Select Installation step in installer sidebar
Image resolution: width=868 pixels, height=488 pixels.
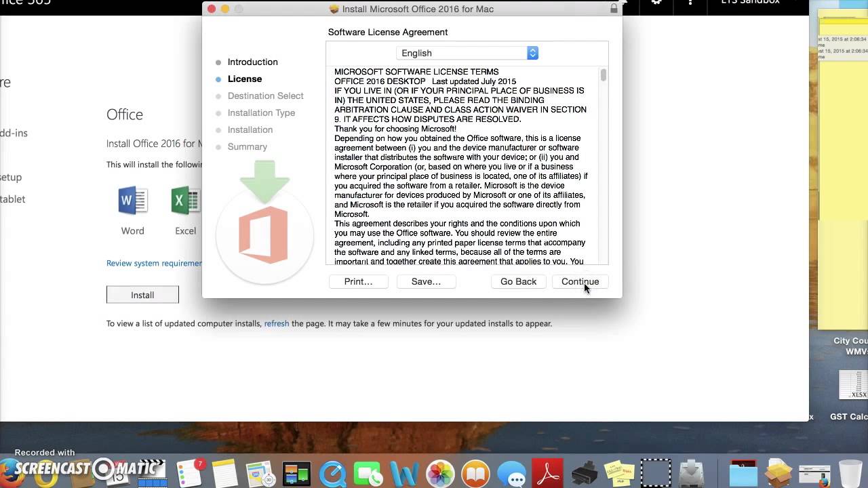pyautogui.click(x=250, y=129)
